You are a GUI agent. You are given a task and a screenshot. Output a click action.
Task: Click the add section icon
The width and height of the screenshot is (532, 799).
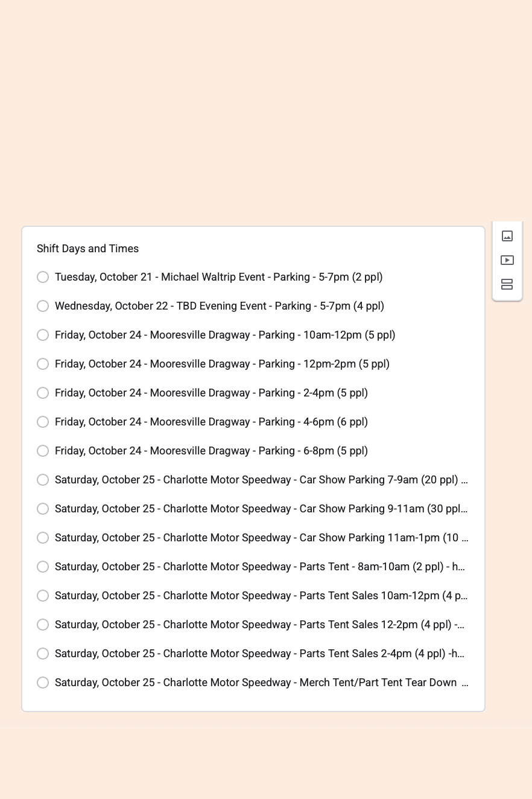pos(507,284)
